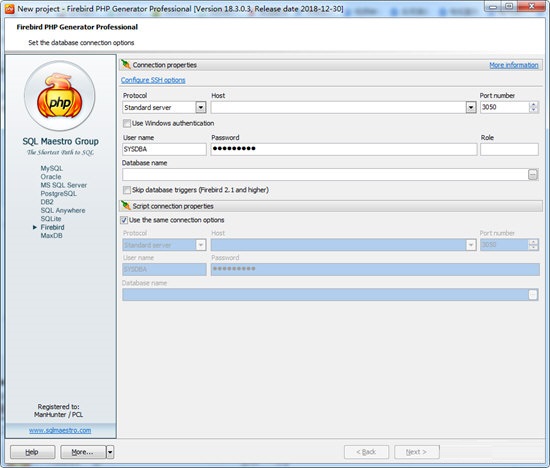Click the SQL Maestro Group heading
550x468 pixels.
tap(60, 141)
